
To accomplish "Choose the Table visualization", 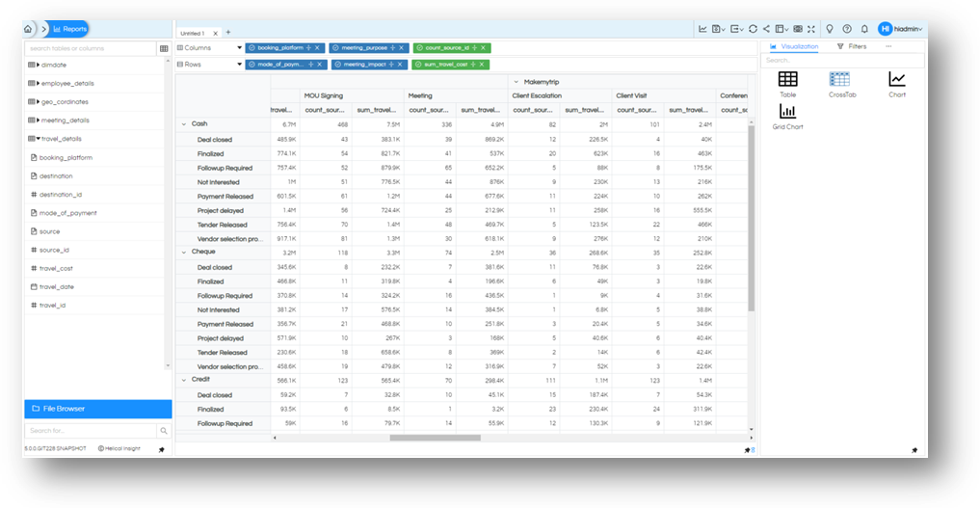I will [x=787, y=85].
